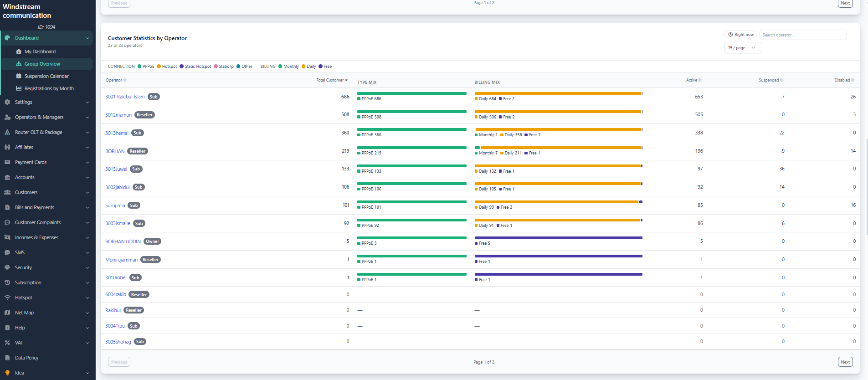
Task: Click the Daily billing bar for 3012mamun
Action: pyautogui.click(x=558, y=112)
